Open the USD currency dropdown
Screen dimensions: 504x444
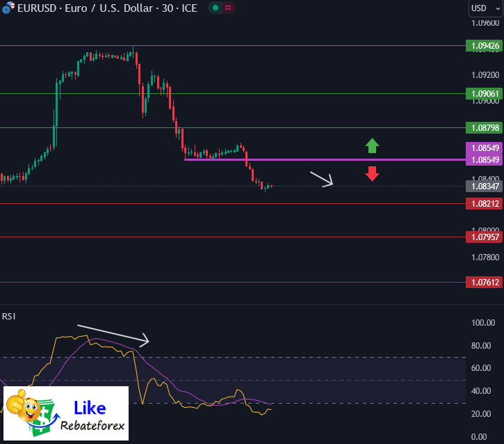point(486,8)
